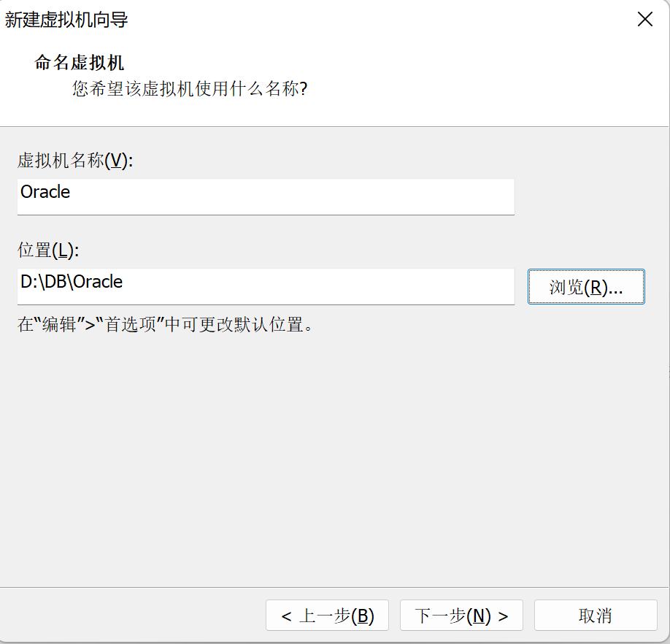Viewport: 670px width, 644px height.
Task: Click the 命名虚拟机 bold heading
Action: tap(80, 63)
